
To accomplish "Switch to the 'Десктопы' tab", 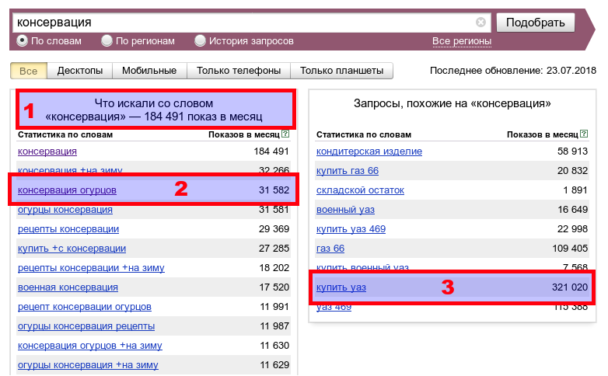I will point(80,71).
